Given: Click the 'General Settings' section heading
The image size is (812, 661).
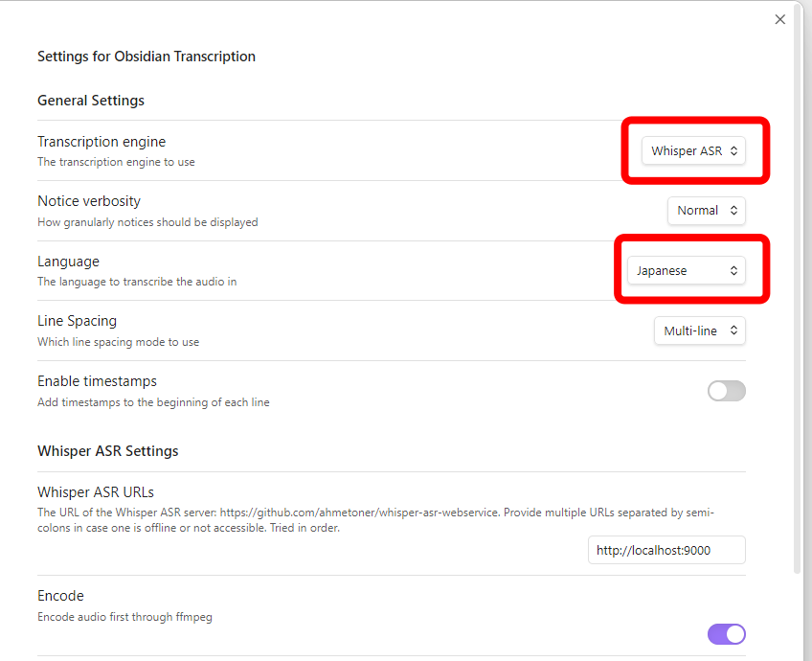Looking at the screenshot, I should (91, 101).
